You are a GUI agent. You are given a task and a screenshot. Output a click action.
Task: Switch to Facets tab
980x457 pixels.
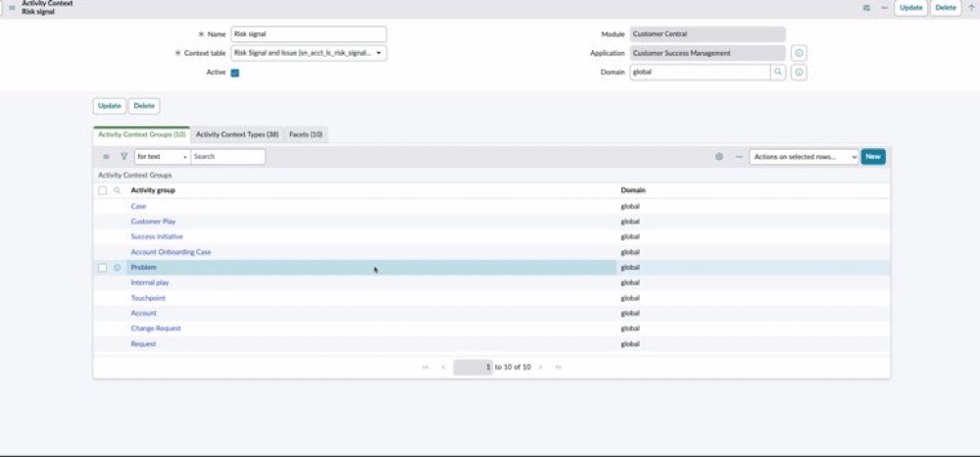tap(306, 134)
